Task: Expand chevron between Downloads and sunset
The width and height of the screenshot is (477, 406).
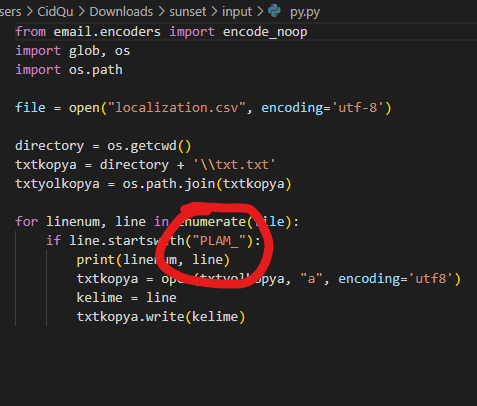Action: tap(161, 12)
